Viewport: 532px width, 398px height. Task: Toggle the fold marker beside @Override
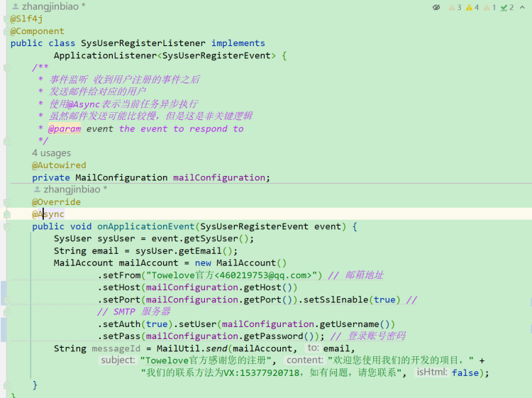click(7, 202)
